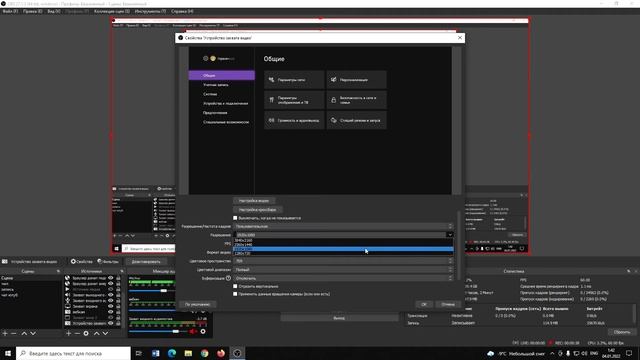Move source down in Sources panel
This screenshot has width=640, height=360.
coord(105,333)
